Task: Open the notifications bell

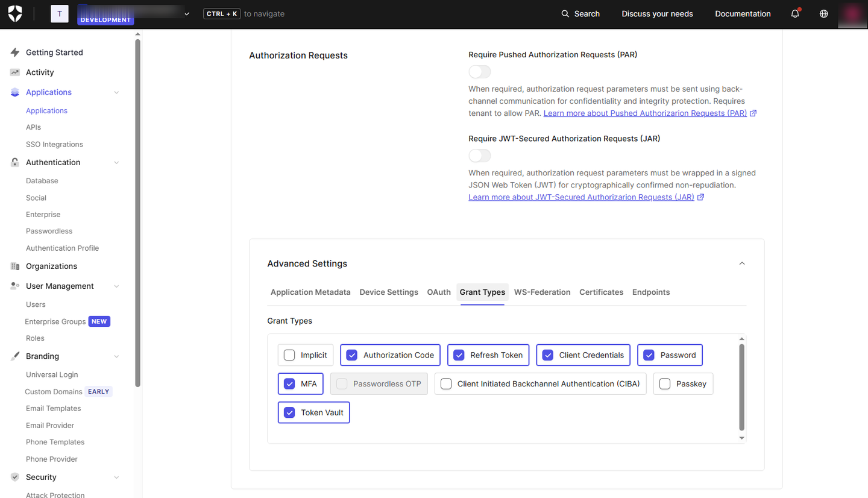Action: click(x=795, y=13)
